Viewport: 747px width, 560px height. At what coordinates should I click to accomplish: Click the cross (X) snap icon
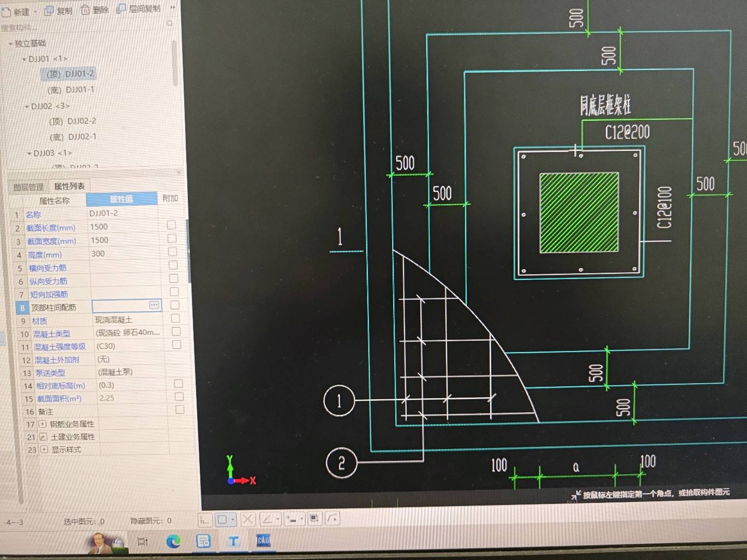click(x=247, y=519)
